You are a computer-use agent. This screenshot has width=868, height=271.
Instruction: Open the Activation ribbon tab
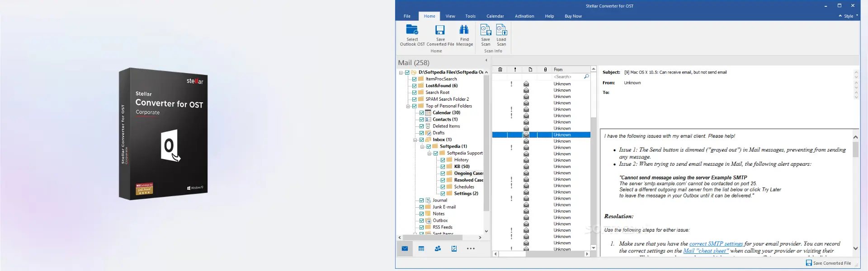524,16
